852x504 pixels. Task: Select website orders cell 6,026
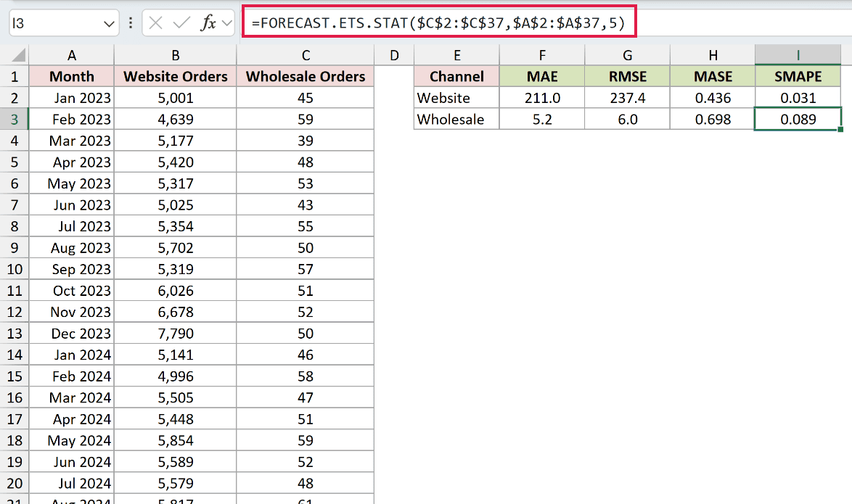[x=176, y=291]
